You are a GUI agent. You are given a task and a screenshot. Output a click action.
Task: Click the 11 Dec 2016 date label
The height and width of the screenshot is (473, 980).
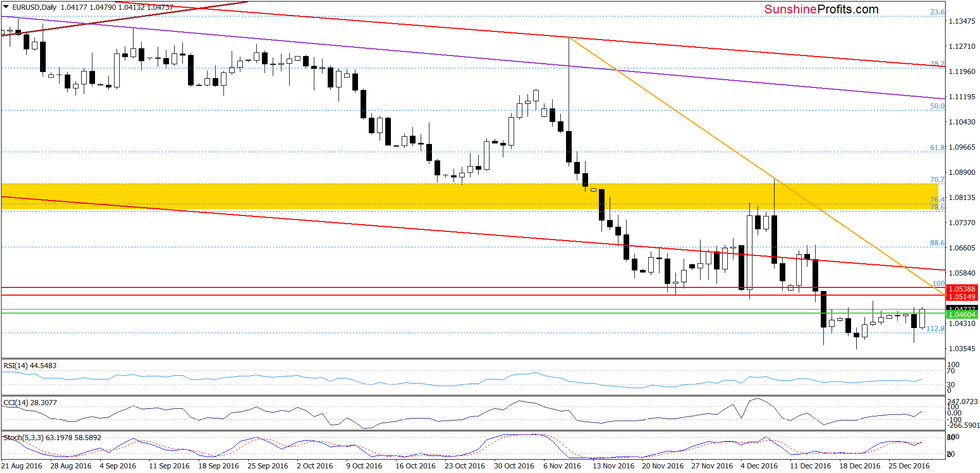coord(811,466)
